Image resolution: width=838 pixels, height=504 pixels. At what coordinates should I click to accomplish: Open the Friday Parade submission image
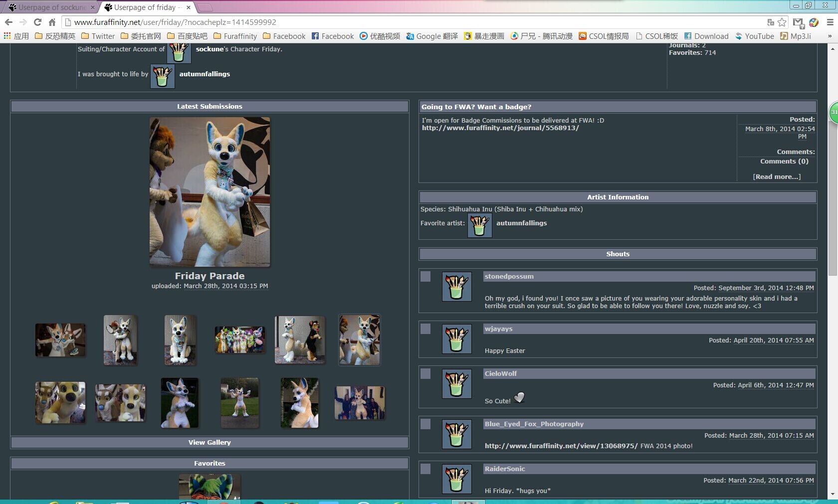point(209,192)
